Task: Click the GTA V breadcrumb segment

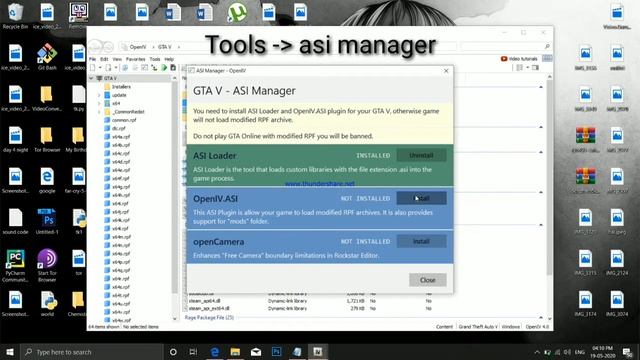Action: point(164,47)
